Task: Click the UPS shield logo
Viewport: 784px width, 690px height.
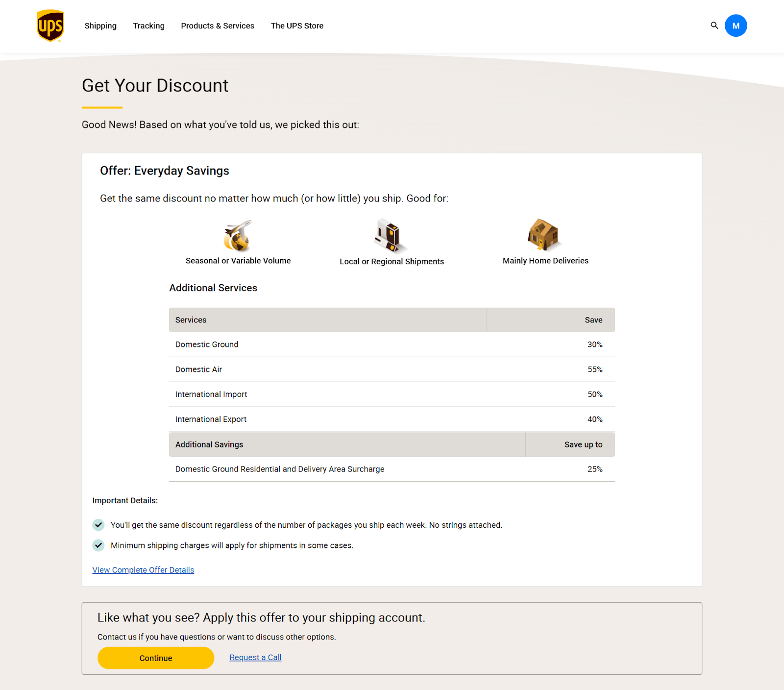Action: coord(50,25)
